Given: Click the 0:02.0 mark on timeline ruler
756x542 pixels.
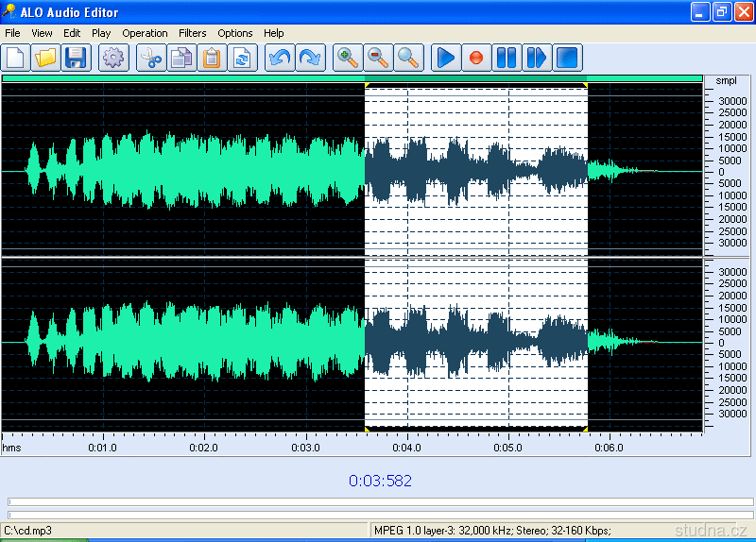Looking at the screenshot, I should tap(203, 448).
